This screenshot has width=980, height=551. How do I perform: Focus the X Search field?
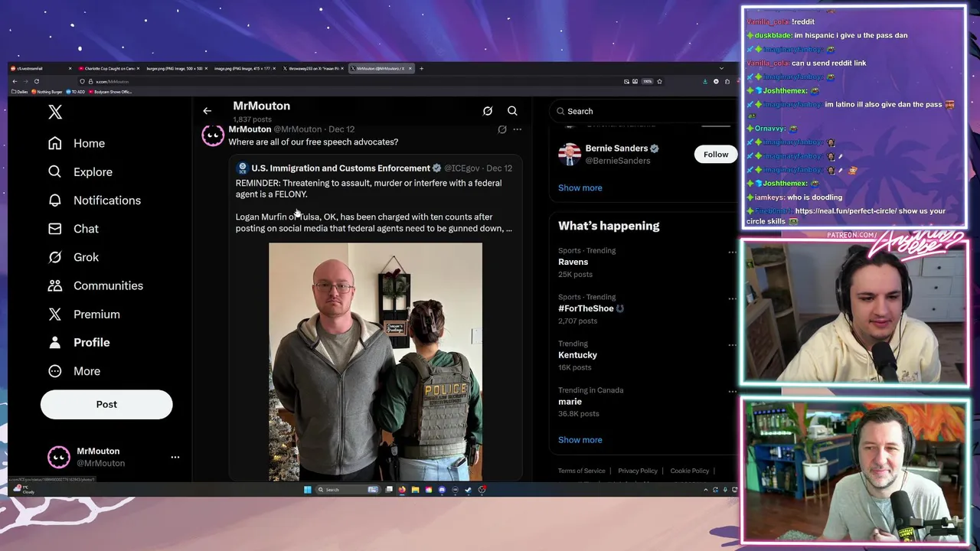pyautogui.click(x=643, y=111)
